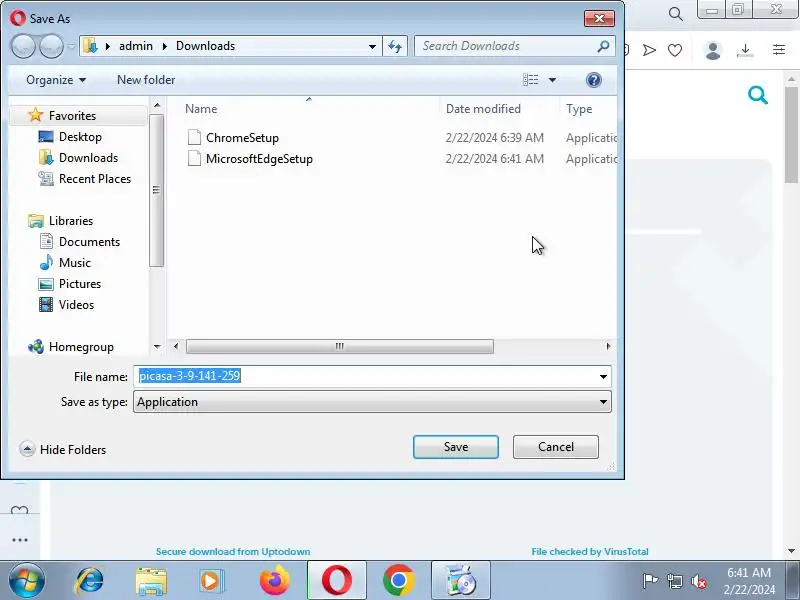Click Opera search icon in title bar
This screenshot has height=600, width=800.
[676, 14]
